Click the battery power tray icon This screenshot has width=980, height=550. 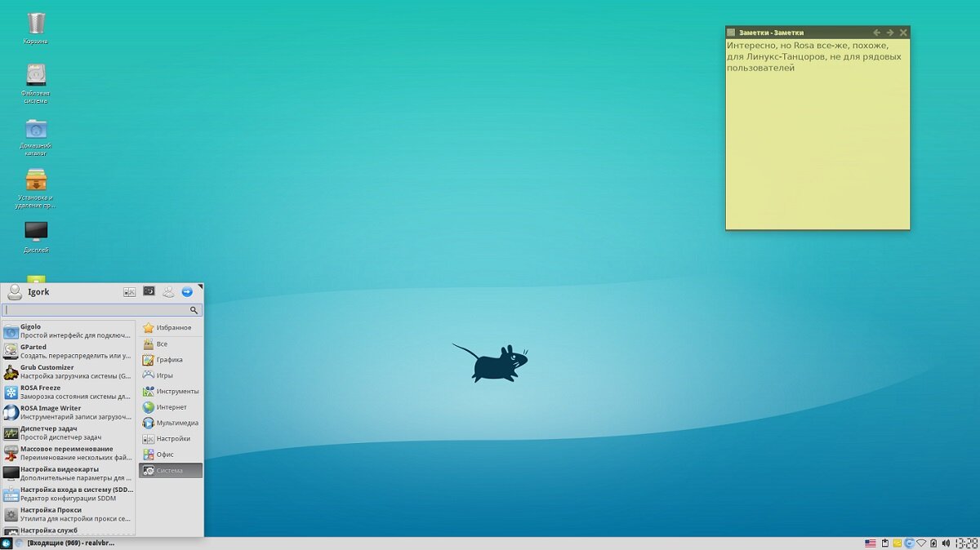pyautogui.click(x=933, y=543)
